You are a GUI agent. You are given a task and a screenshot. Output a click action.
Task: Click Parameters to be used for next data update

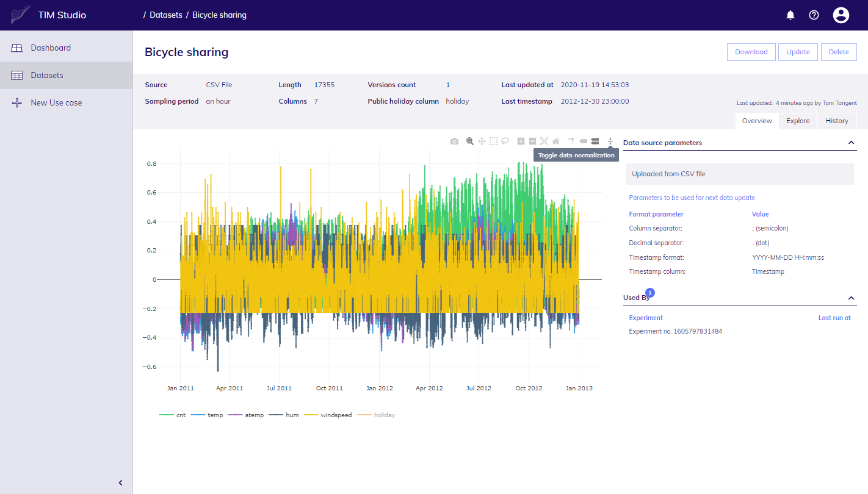(x=692, y=198)
